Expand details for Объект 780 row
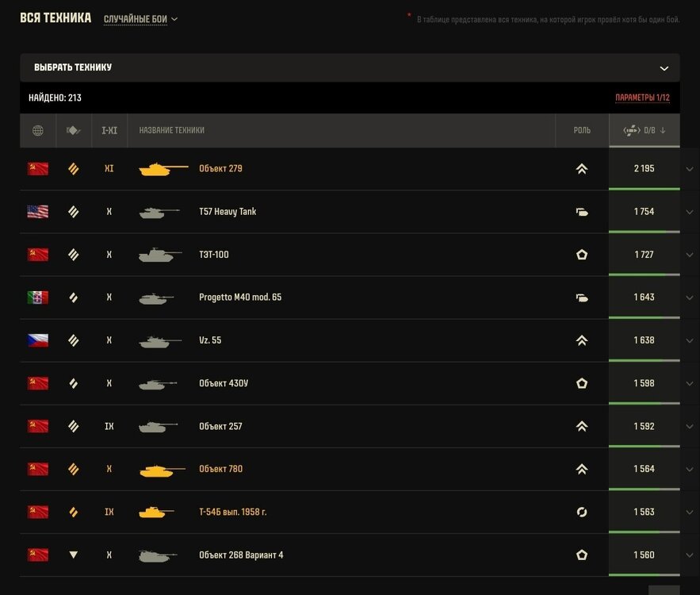700x595 pixels. pos(690,469)
